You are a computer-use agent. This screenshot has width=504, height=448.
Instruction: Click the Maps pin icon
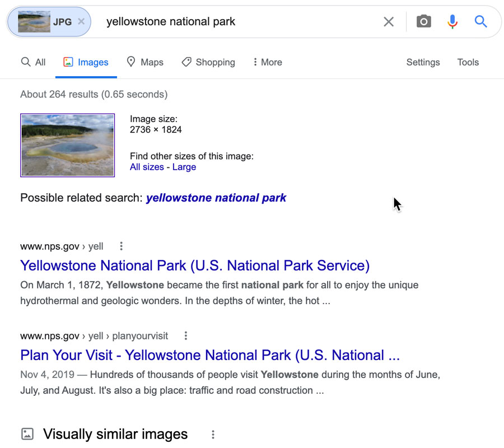130,62
